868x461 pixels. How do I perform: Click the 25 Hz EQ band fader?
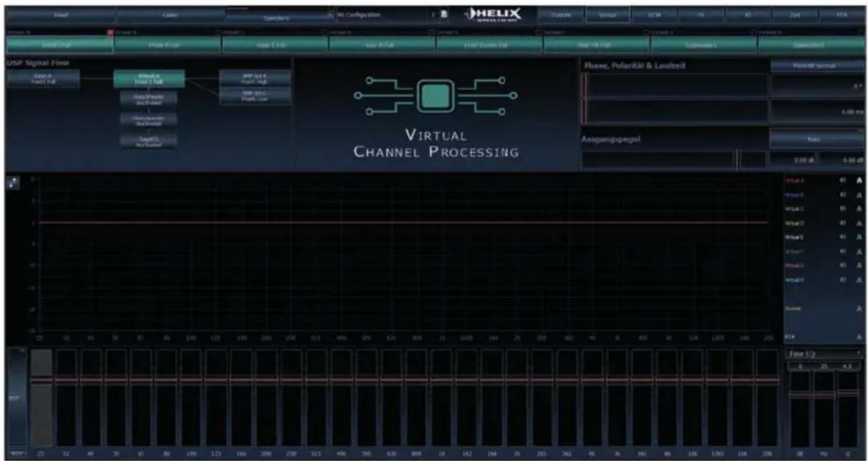(42, 397)
